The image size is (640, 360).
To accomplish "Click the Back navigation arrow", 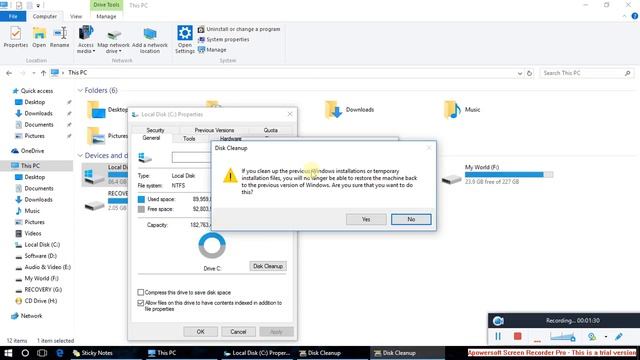I will click(x=9, y=73).
